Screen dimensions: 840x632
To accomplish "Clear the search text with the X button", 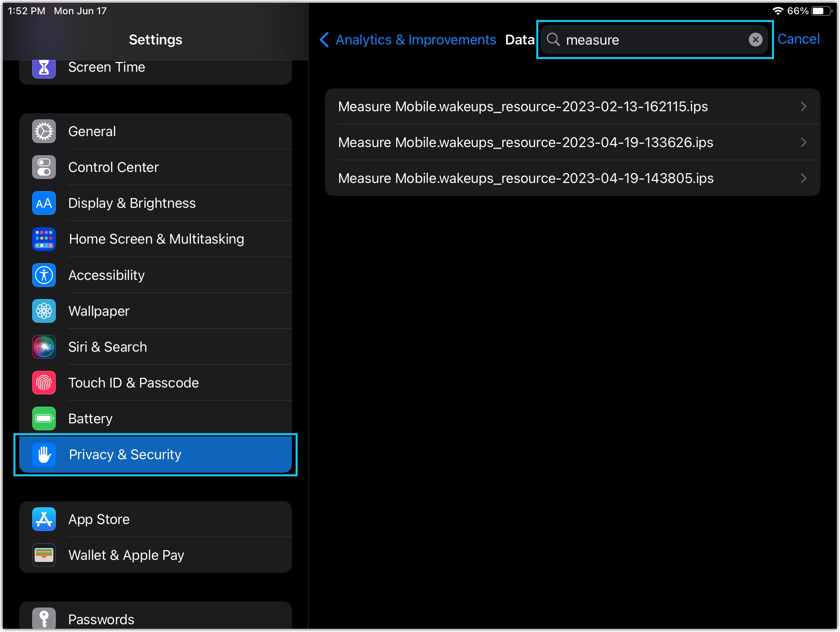I will 755,40.
